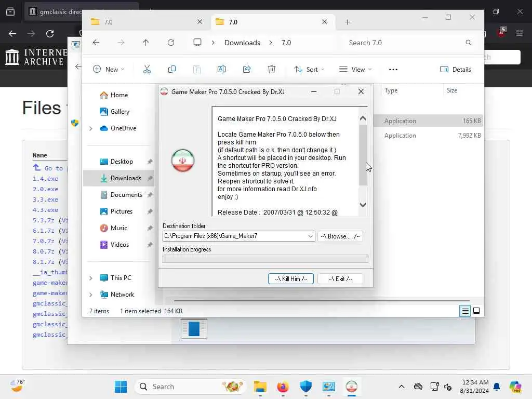This screenshot has width=532, height=399.
Task: Click the Exit button in crack dialog
Action: (x=340, y=279)
